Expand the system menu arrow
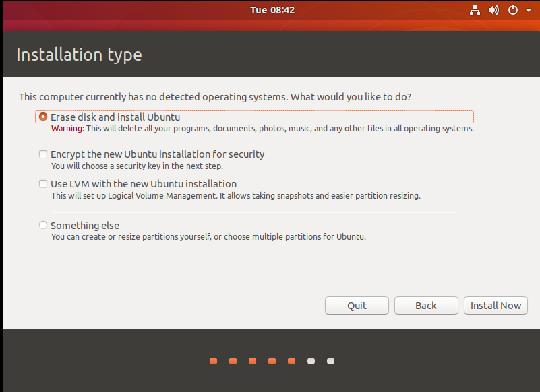 pos(527,11)
